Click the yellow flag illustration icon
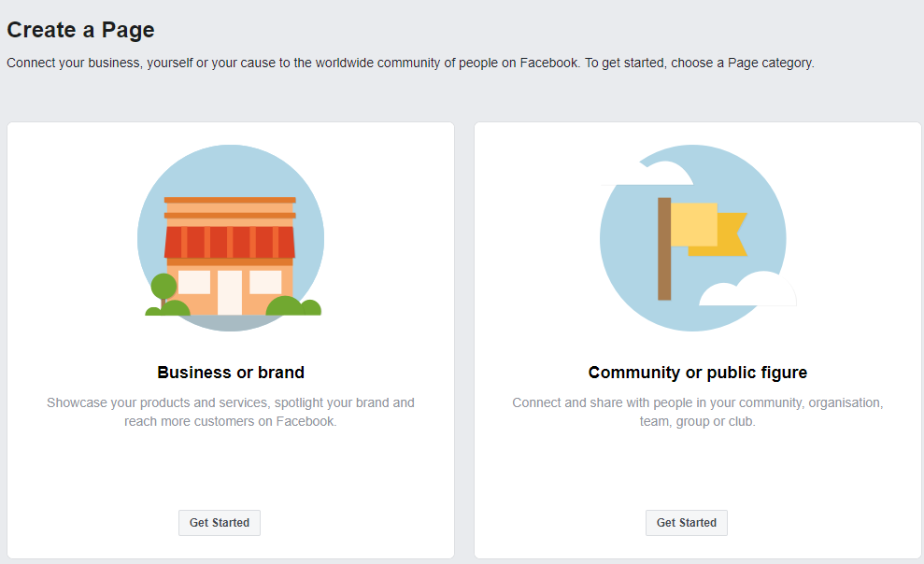Image resolution: width=924 pixels, height=564 pixels. click(693, 238)
